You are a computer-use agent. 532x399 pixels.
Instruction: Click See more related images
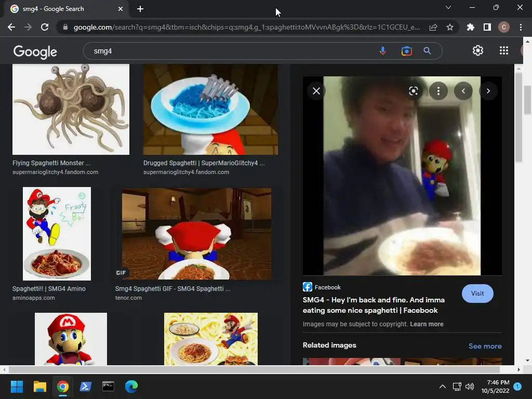pyautogui.click(x=485, y=346)
